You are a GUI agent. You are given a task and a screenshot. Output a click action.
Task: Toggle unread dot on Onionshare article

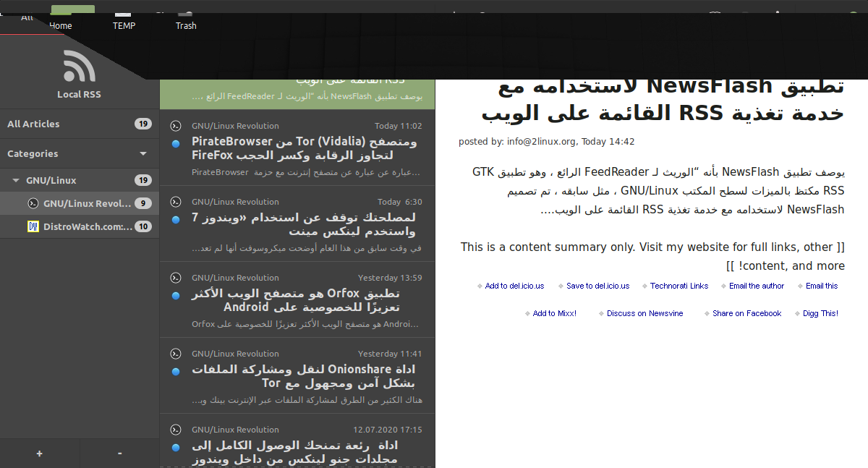176,372
